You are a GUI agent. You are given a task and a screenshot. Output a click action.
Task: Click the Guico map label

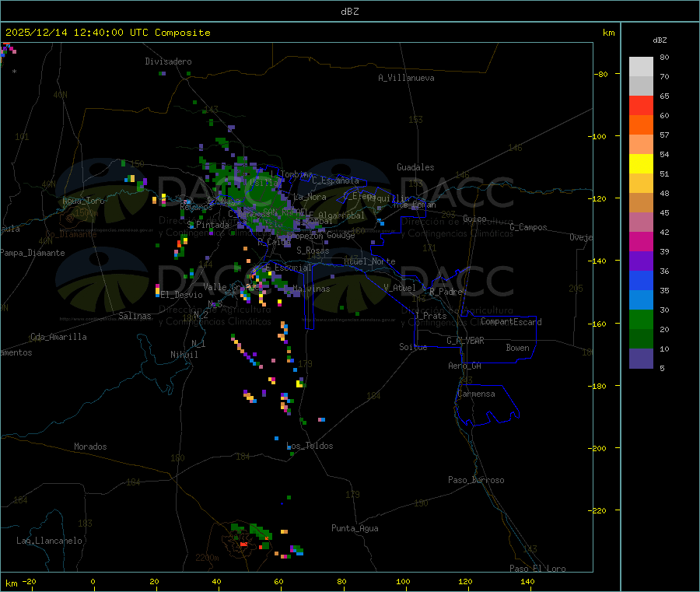[x=474, y=219]
